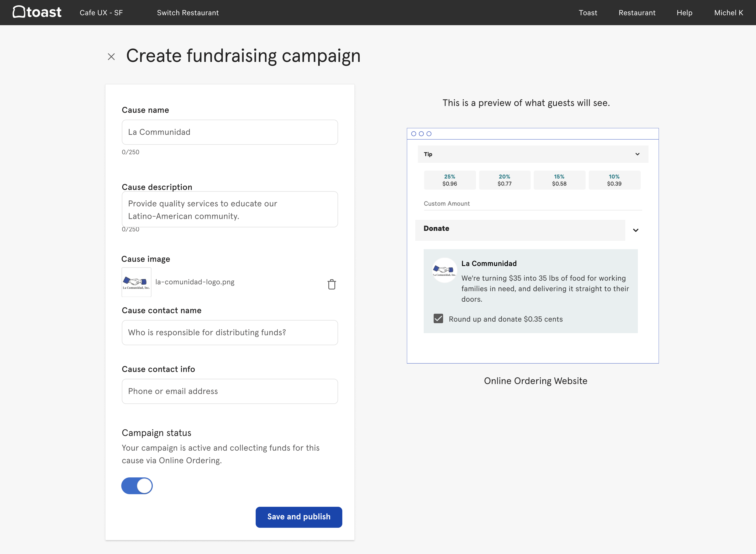Close the campaign form with X icon
Image resolution: width=756 pixels, height=554 pixels.
(x=111, y=57)
